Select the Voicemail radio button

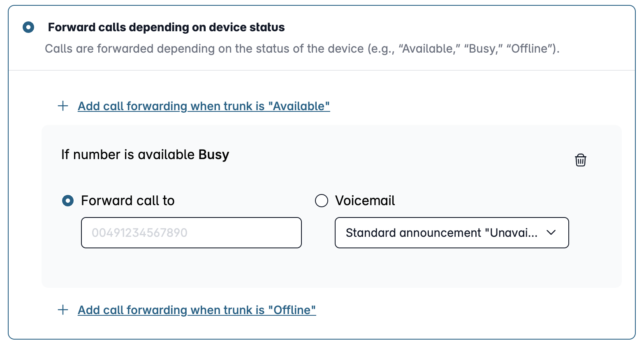pos(322,201)
